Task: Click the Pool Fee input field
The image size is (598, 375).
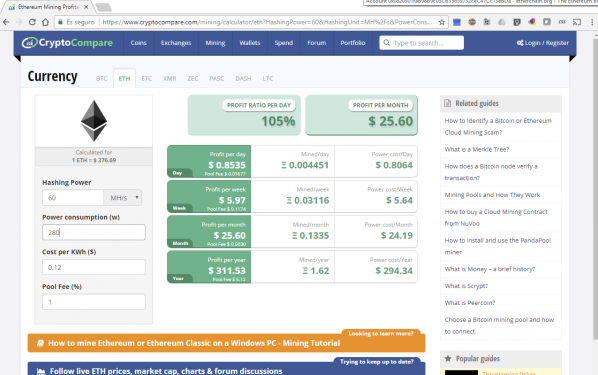Action: 94,302
